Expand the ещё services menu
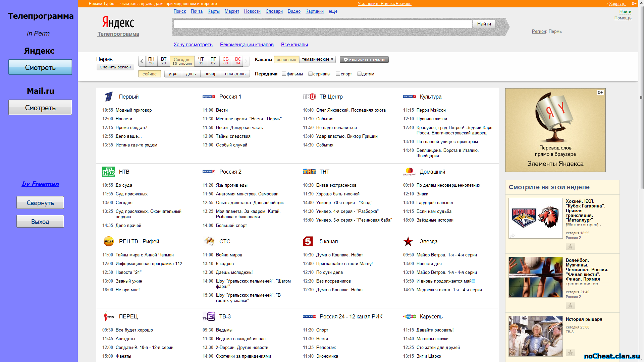The width and height of the screenshot is (644, 362). pos(333,11)
